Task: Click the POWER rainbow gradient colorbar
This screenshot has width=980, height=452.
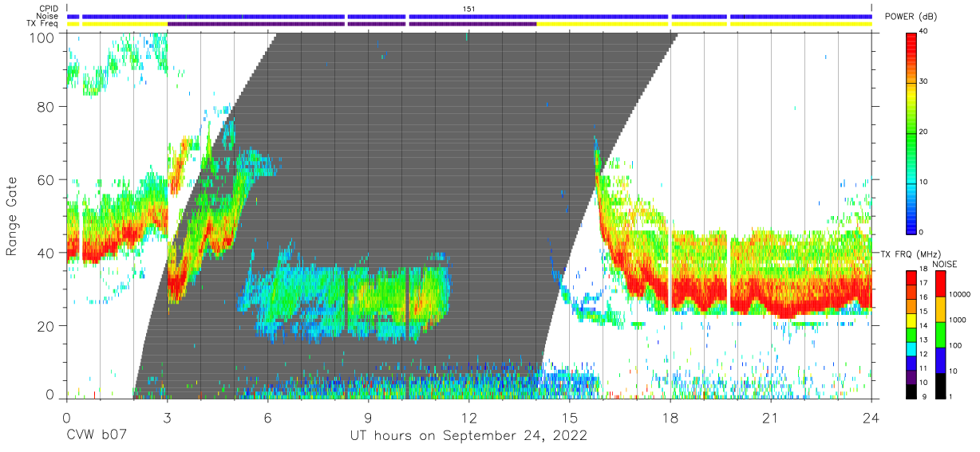Action: (x=911, y=132)
